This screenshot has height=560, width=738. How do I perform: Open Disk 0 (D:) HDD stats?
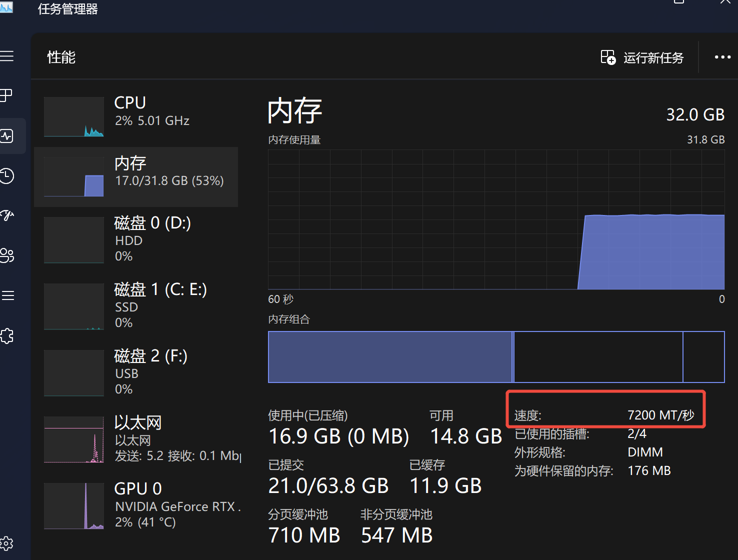tap(135, 239)
